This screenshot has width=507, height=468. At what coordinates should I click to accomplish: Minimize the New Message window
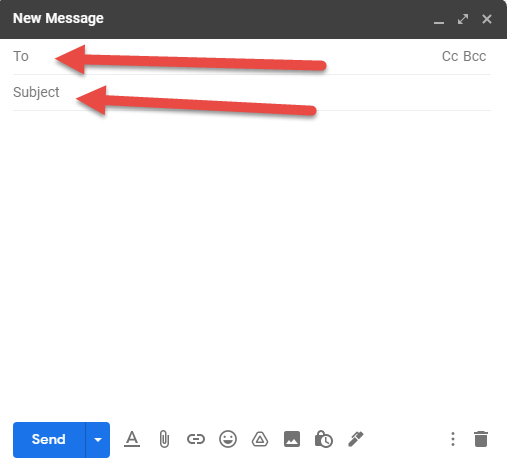click(x=439, y=19)
